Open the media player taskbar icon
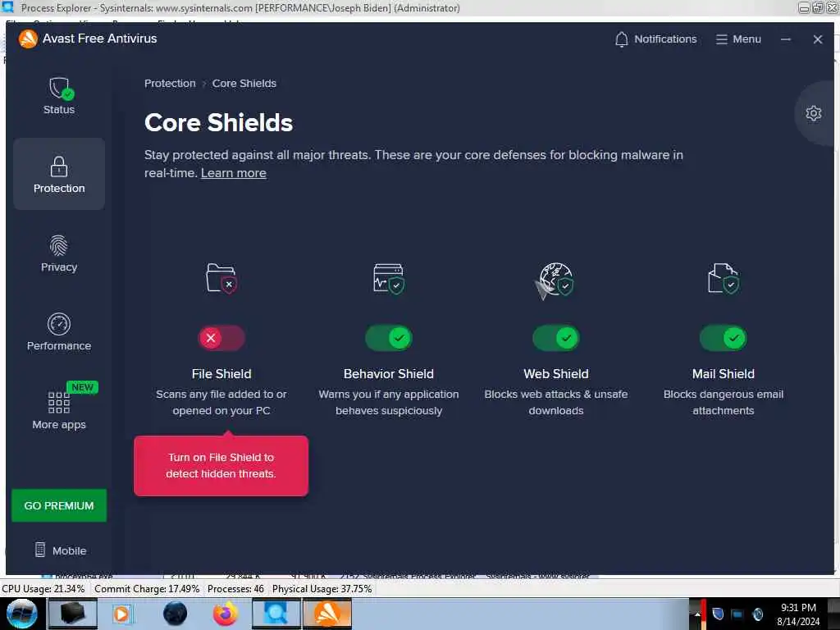The width and height of the screenshot is (840, 630). click(121, 614)
